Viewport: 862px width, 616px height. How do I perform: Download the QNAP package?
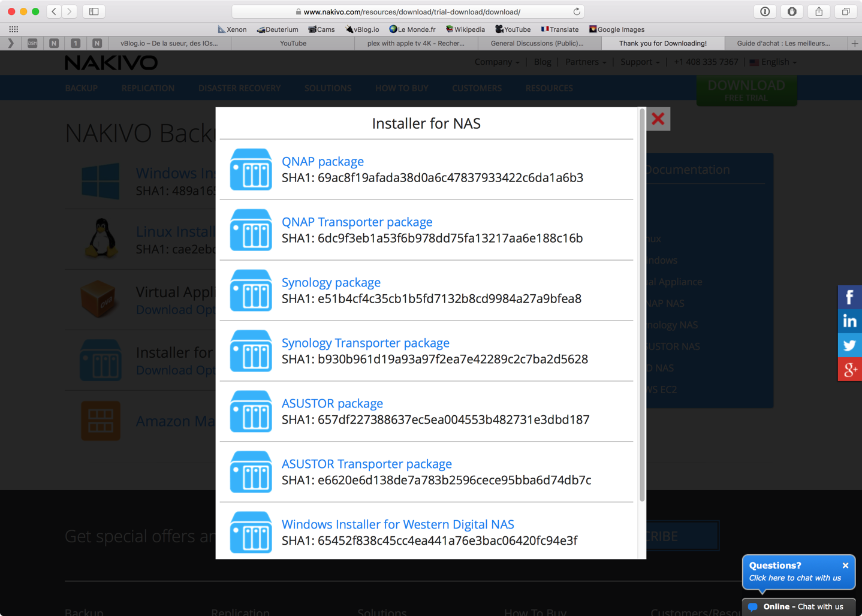[x=323, y=161]
